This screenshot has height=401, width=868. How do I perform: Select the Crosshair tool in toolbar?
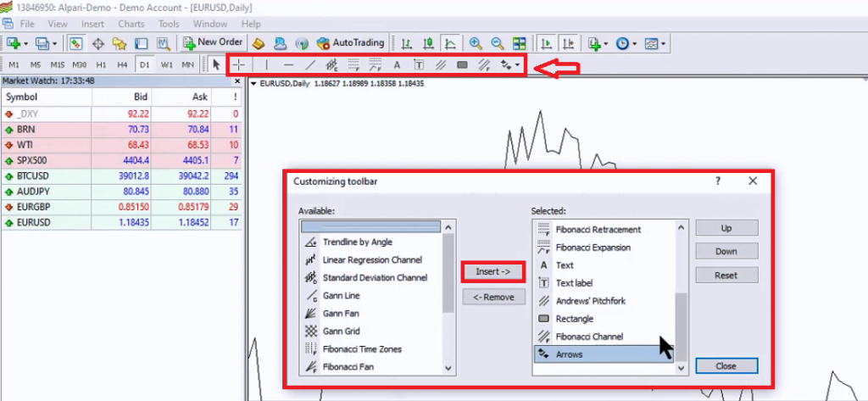pos(238,64)
